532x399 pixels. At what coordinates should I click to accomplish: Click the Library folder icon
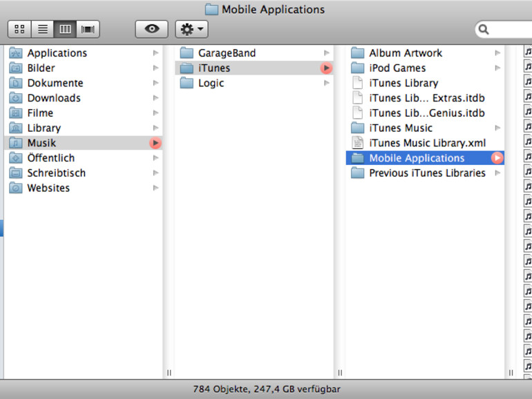click(x=16, y=128)
